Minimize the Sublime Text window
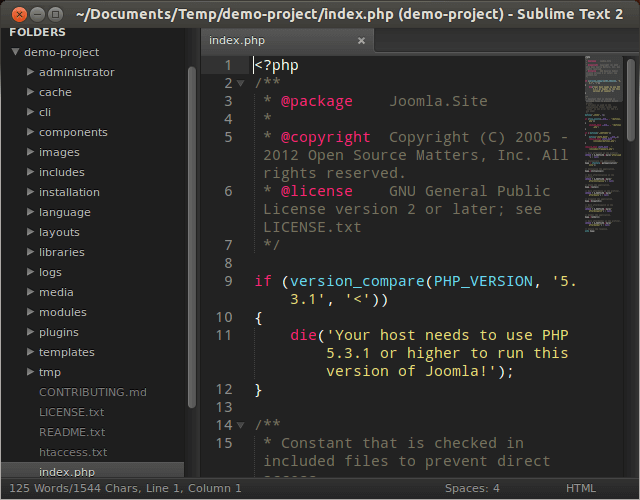 (37, 15)
